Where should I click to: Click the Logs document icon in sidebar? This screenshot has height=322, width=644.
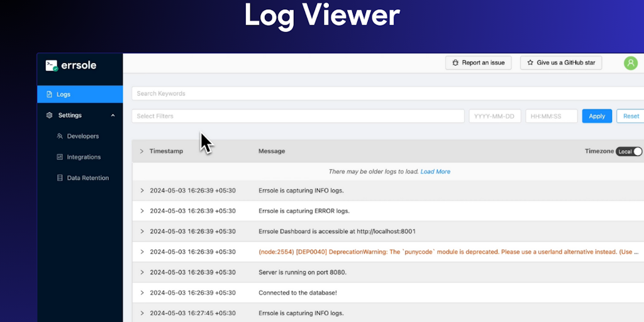coord(49,94)
